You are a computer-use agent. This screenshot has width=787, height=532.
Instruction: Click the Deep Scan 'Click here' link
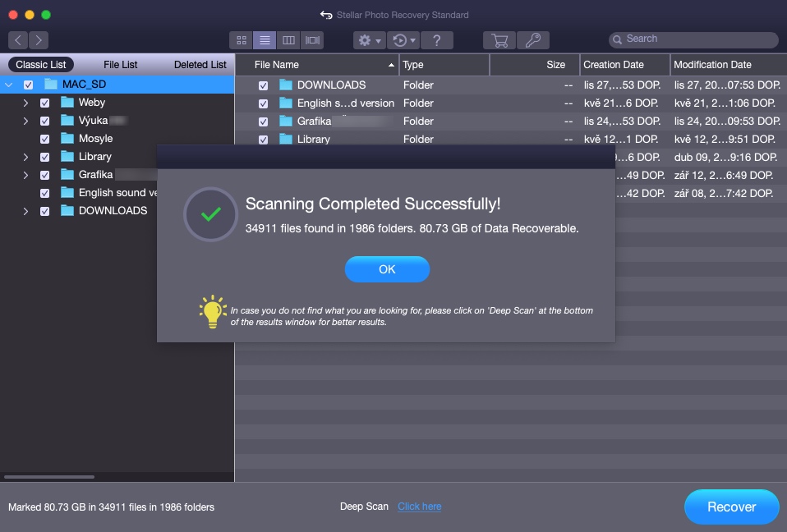(x=420, y=507)
